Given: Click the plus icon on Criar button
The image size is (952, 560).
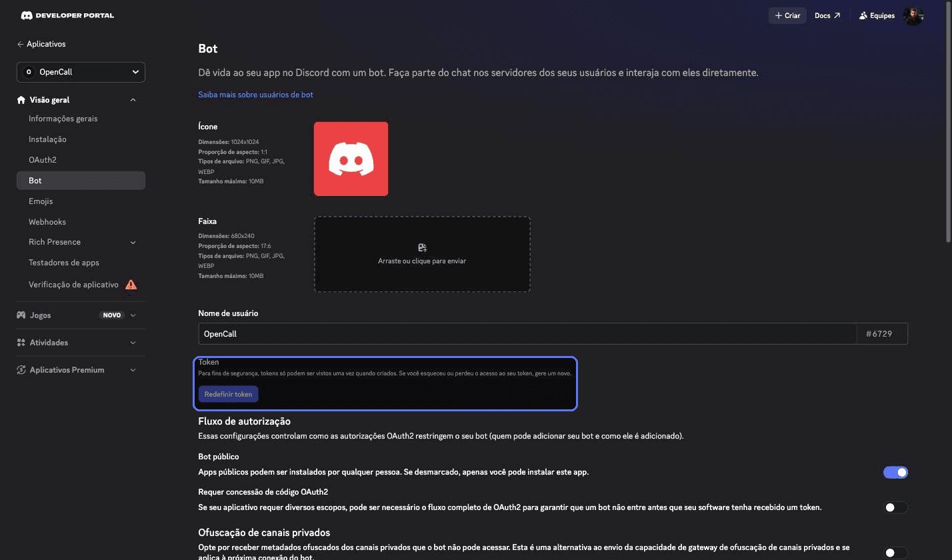Looking at the screenshot, I should coord(778,15).
